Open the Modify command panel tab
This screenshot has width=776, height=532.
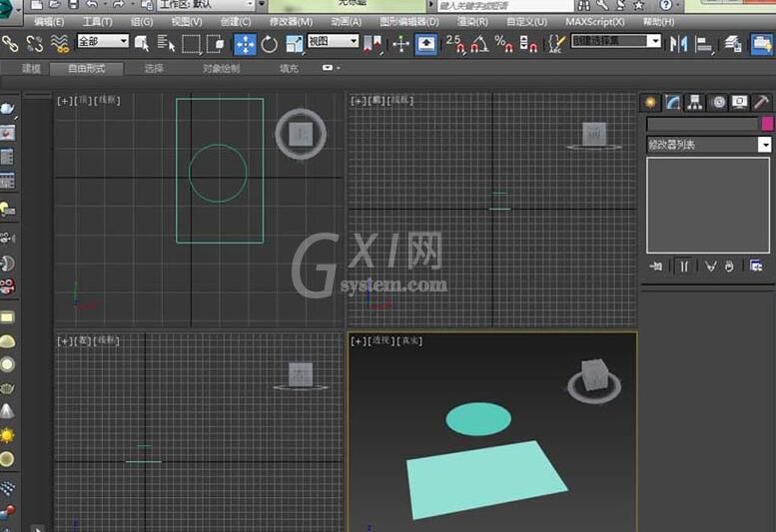pyautogui.click(x=672, y=103)
